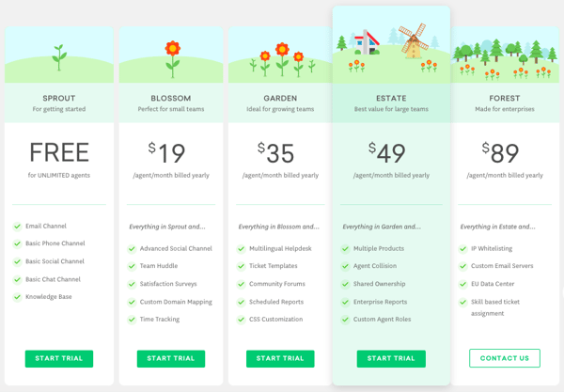Select the Estate plan heading
Image resolution: width=564 pixels, height=392 pixels.
click(x=391, y=98)
